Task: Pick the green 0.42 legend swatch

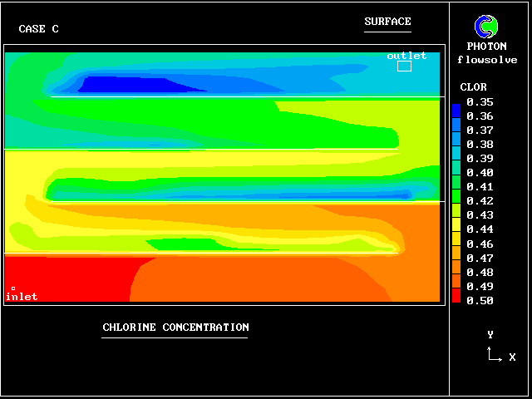Action: 456,200
